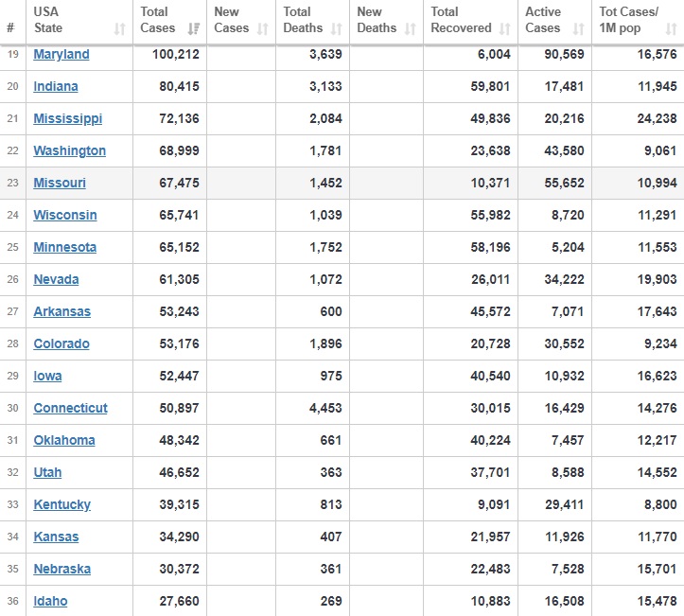Click Missouri's total cases value 67,475
The width and height of the screenshot is (684, 616).
[x=176, y=184]
